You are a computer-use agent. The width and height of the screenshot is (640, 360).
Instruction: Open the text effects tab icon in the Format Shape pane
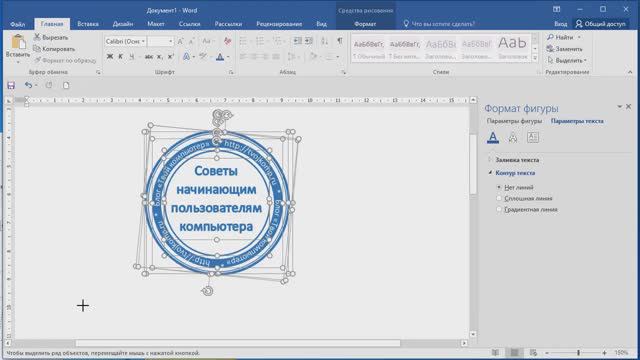(x=513, y=138)
